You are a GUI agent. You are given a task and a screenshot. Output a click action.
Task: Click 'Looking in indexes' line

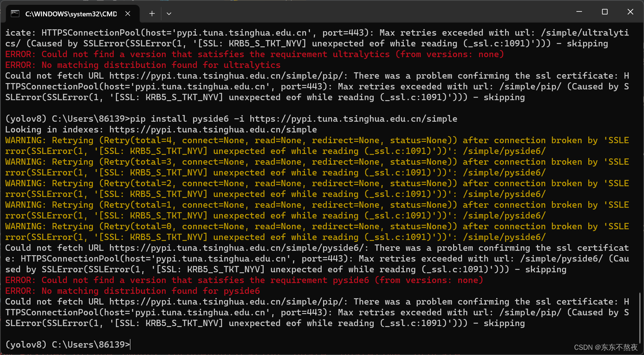(x=161, y=129)
